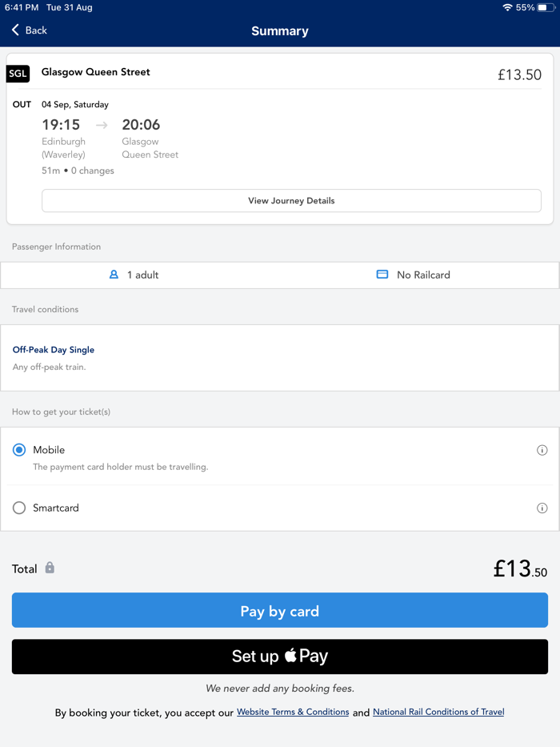Expand the journey details section
Viewport: 560px width, 747px height.
[291, 200]
